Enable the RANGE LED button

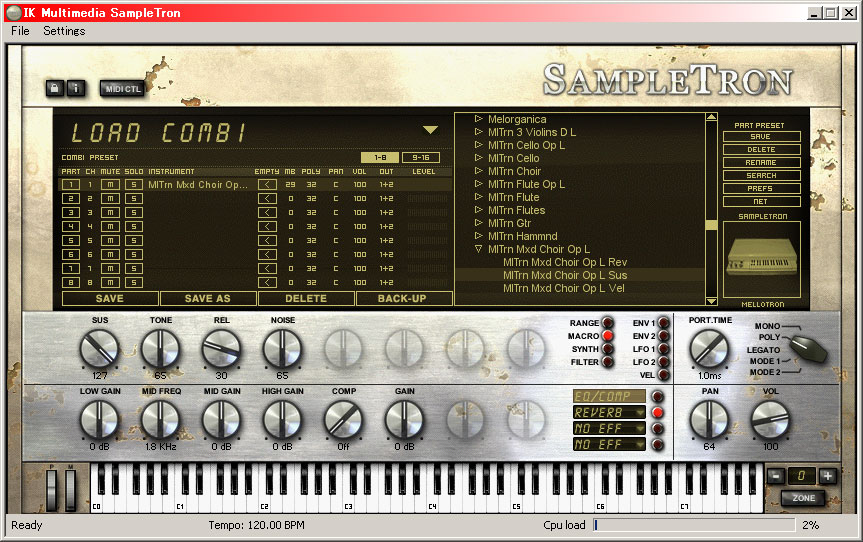608,323
